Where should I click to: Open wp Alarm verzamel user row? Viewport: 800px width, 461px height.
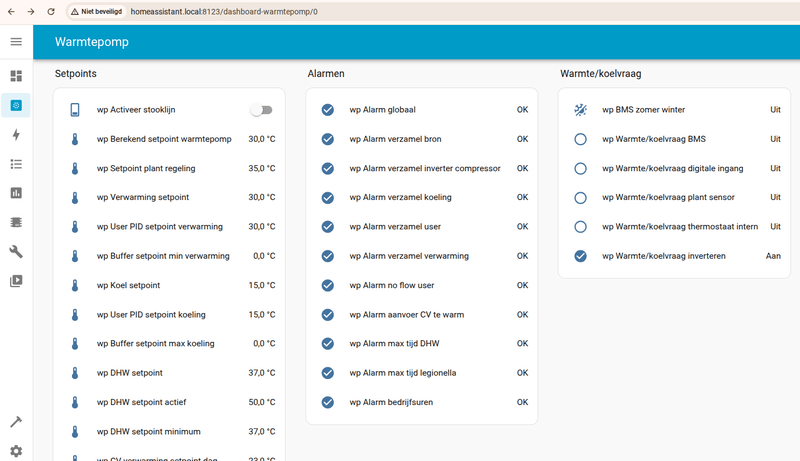(x=422, y=226)
